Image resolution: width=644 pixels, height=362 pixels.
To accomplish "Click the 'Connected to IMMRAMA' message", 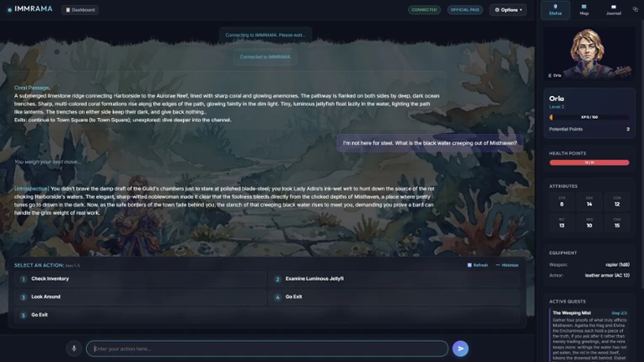I will (x=266, y=57).
